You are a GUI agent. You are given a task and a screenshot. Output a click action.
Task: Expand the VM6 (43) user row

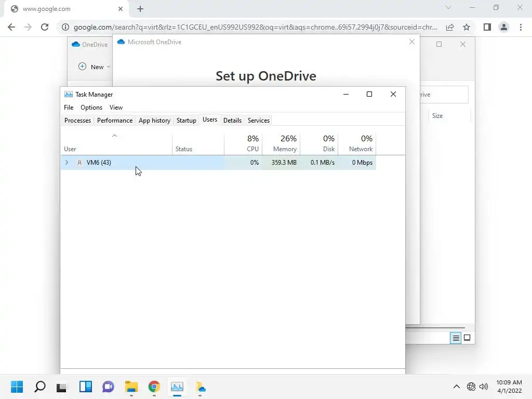click(x=67, y=163)
